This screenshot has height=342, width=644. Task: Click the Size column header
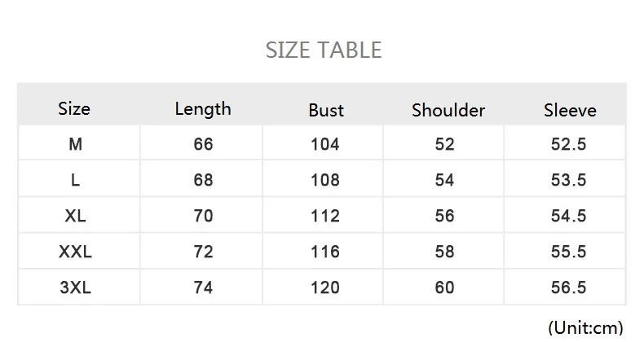pyautogui.click(x=74, y=108)
